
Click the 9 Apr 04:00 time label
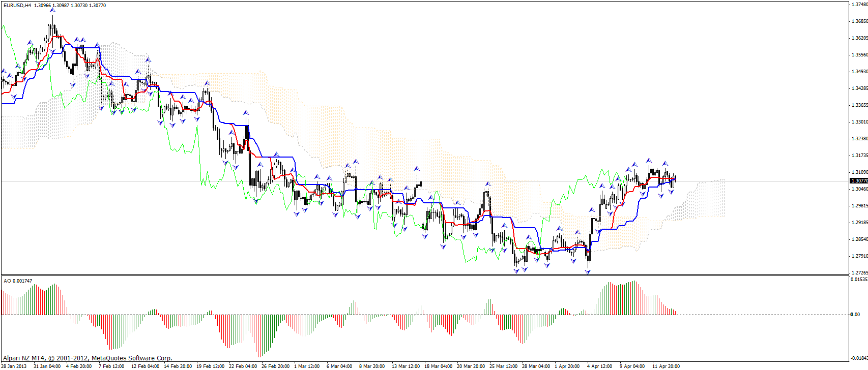click(632, 366)
